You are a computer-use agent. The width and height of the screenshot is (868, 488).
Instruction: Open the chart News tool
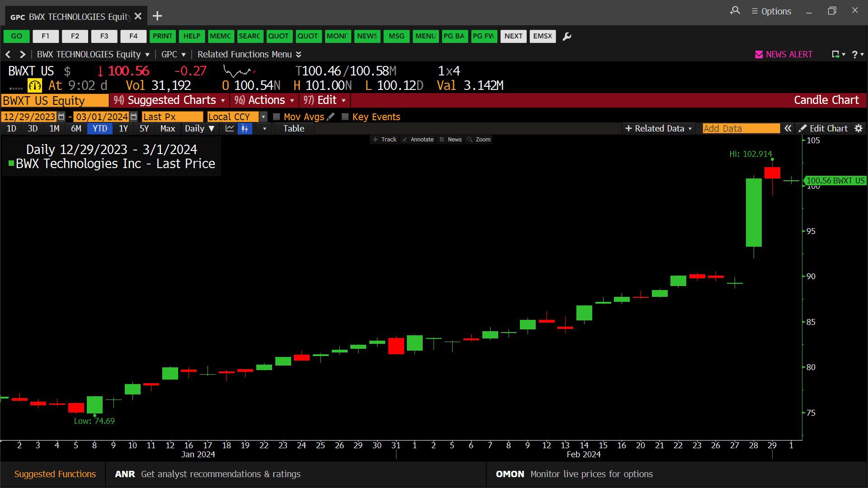pyautogui.click(x=450, y=140)
